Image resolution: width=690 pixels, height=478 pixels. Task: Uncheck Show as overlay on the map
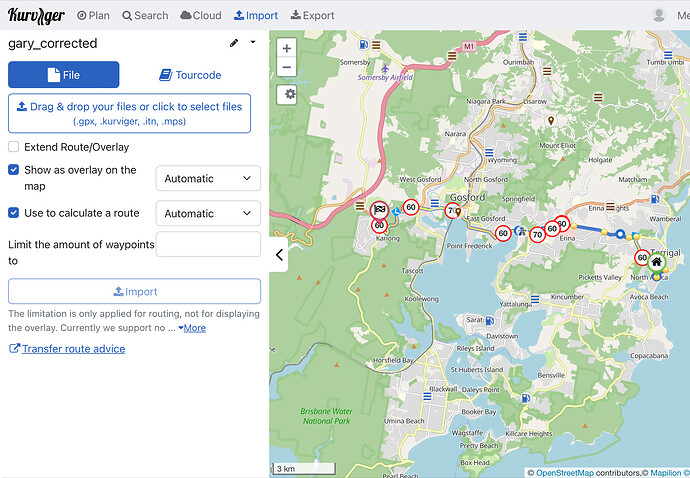[x=14, y=170]
